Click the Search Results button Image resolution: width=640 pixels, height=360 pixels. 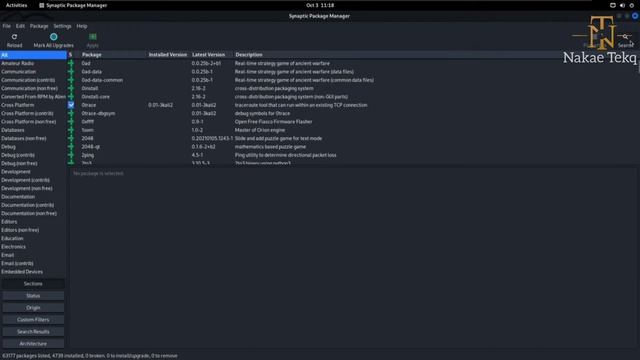point(33,332)
